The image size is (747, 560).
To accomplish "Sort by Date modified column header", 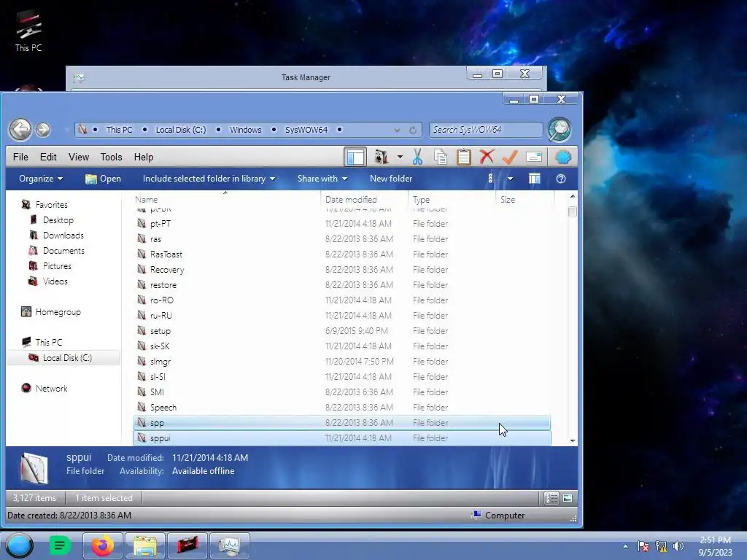I will (351, 200).
